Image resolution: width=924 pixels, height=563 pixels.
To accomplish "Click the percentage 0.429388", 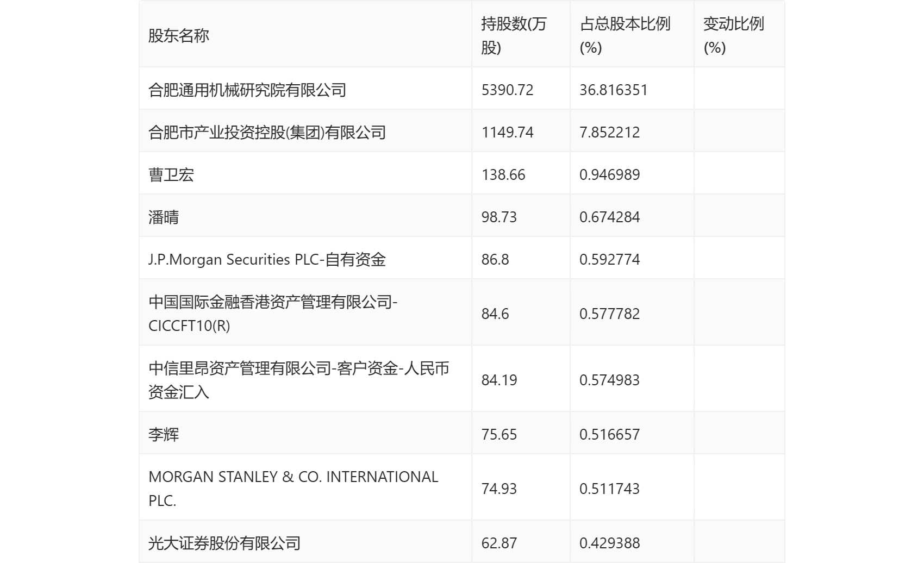I will [610, 543].
